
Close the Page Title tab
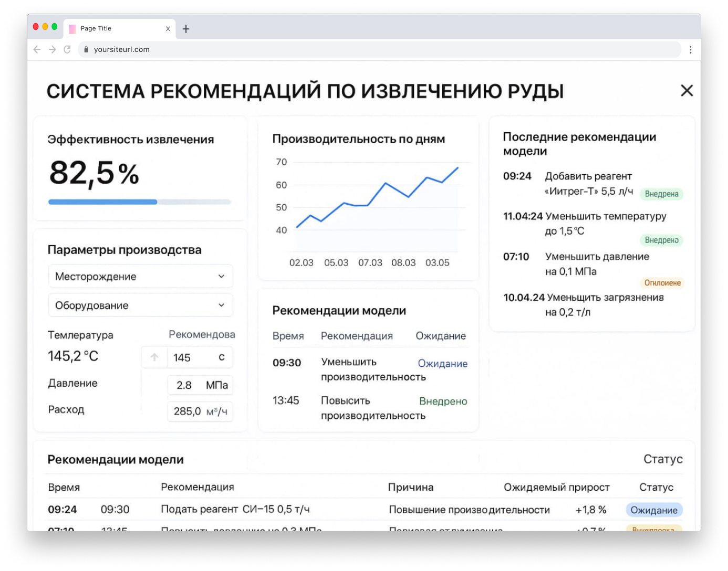coord(168,29)
